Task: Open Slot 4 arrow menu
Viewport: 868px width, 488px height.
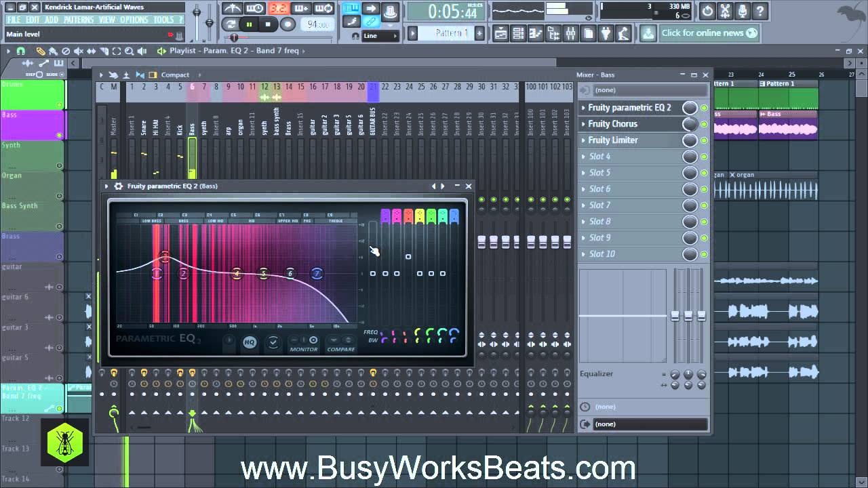Action: tap(583, 157)
